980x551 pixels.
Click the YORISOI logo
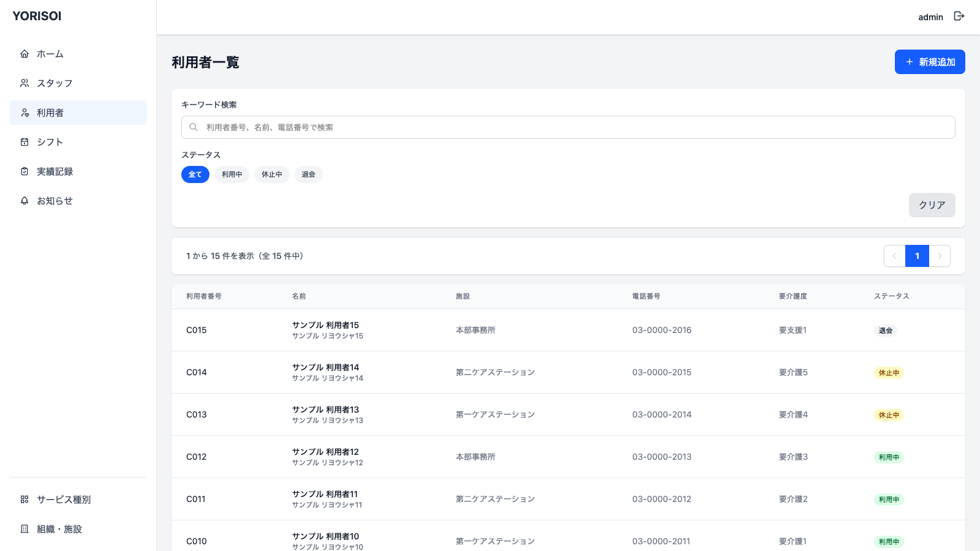point(37,16)
